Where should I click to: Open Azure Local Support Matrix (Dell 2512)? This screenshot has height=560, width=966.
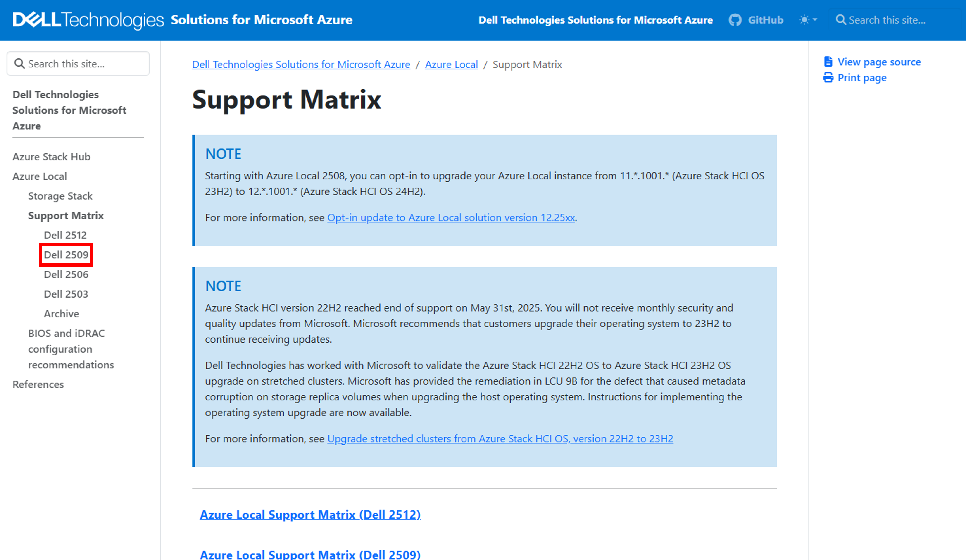[x=310, y=515]
